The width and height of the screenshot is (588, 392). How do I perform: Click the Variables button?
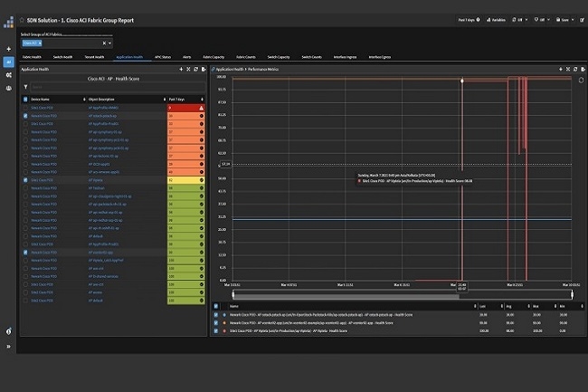click(496, 20)
